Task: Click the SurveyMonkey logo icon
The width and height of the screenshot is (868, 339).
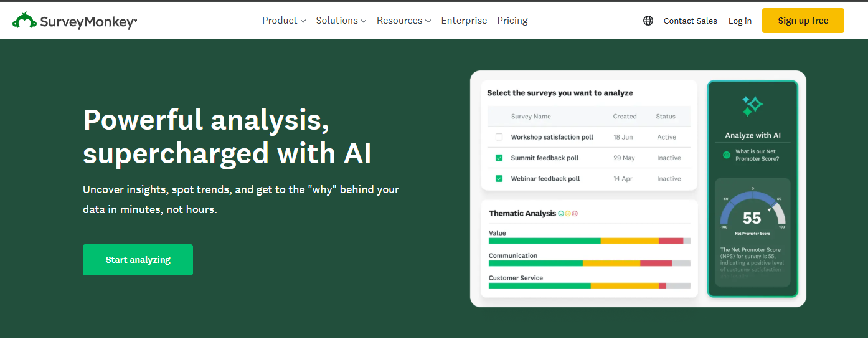Action: [25, 21]
